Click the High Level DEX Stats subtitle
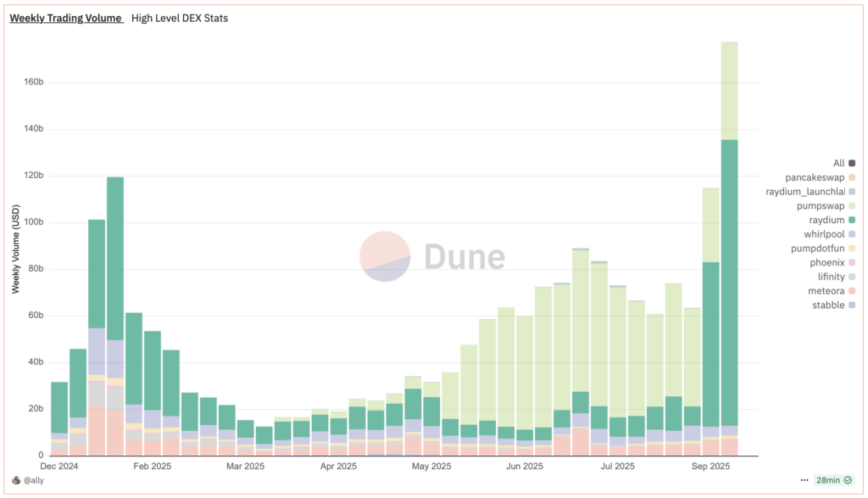This screenshot has height=498, width=868. (x=180, y=19)
